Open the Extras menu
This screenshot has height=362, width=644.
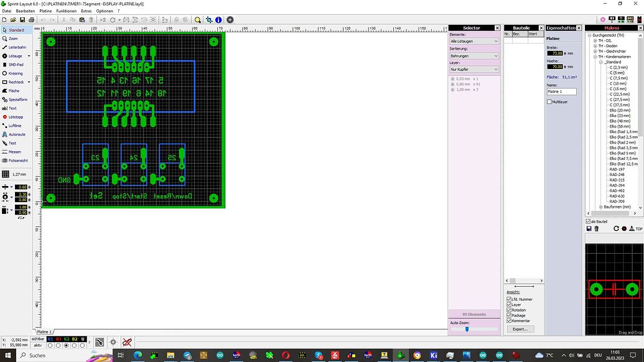point(86,11)
